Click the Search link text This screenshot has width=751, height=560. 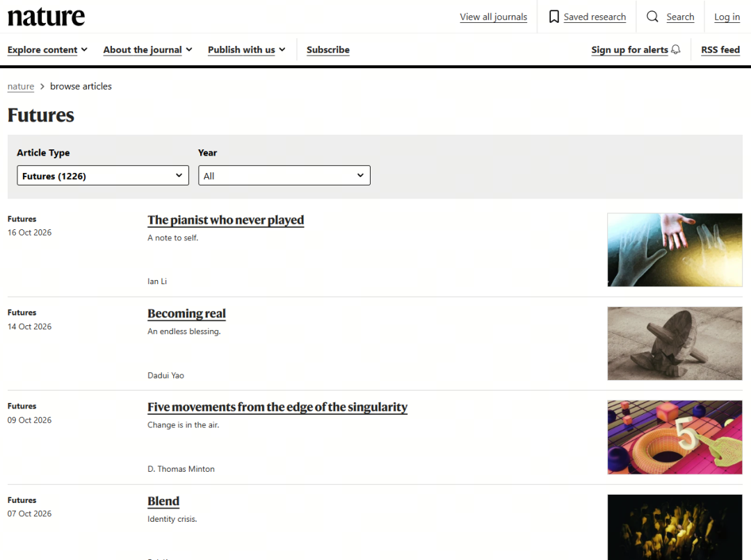pyautogui.click(x=680, y=17)
